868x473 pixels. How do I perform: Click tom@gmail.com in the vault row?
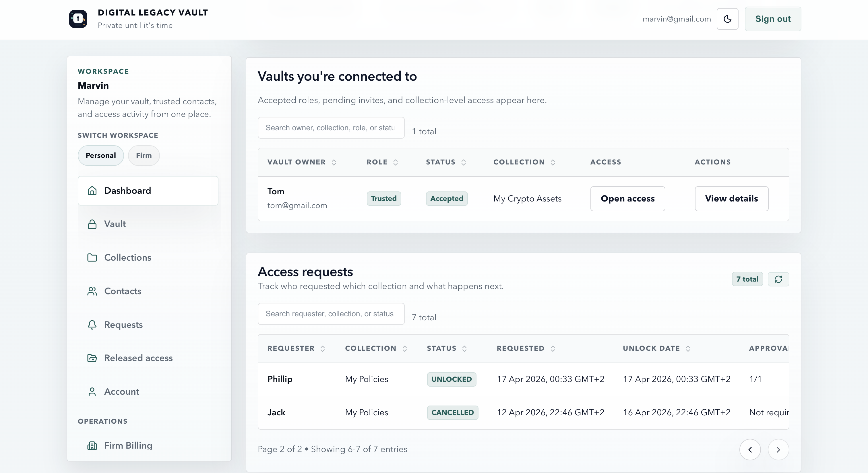point(297,206)
